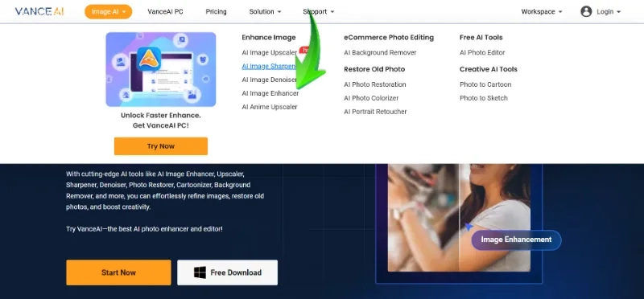Open the Solution dropdown menu
Screen dimensions: 644x299
265,11
